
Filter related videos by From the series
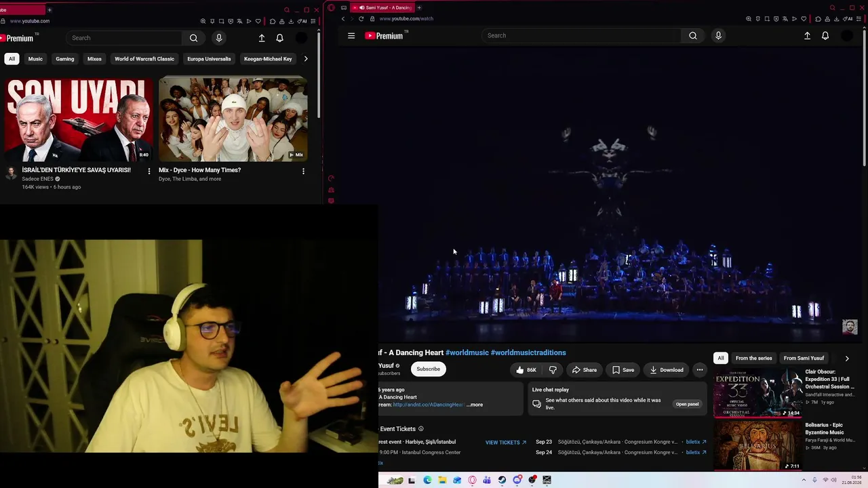click(754, 359)
